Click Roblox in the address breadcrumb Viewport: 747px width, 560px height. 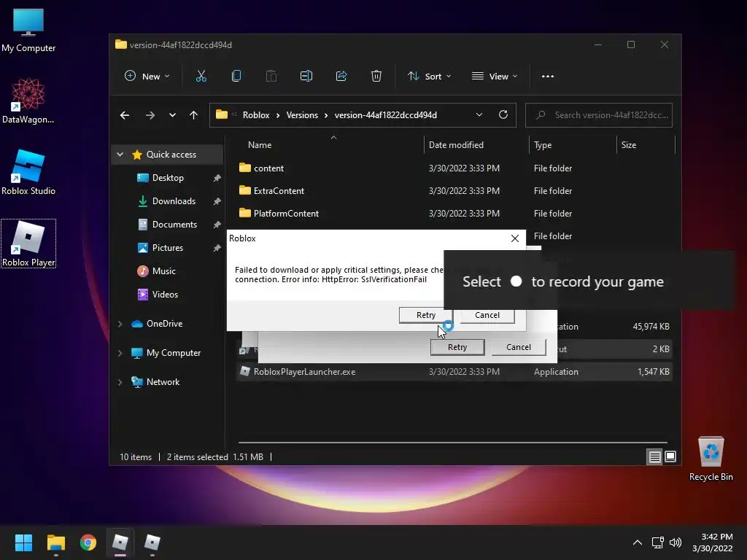tap(256, 115)
